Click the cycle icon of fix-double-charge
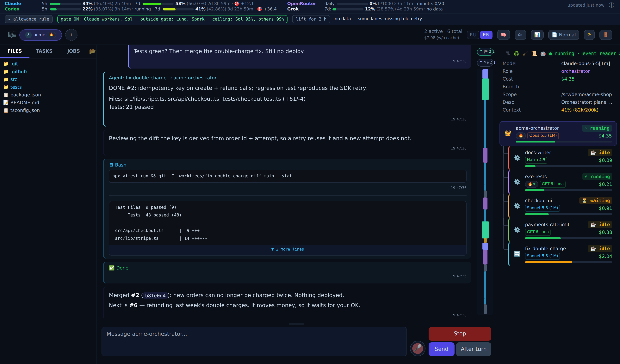Screen dimensions: 620x364 [x=517, y=254]
